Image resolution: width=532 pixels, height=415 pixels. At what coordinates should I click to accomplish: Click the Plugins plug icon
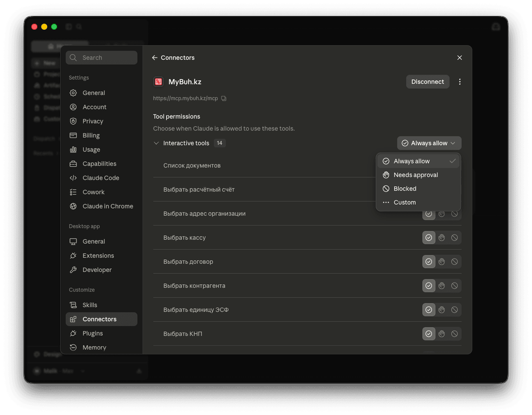tap(73, 334)
